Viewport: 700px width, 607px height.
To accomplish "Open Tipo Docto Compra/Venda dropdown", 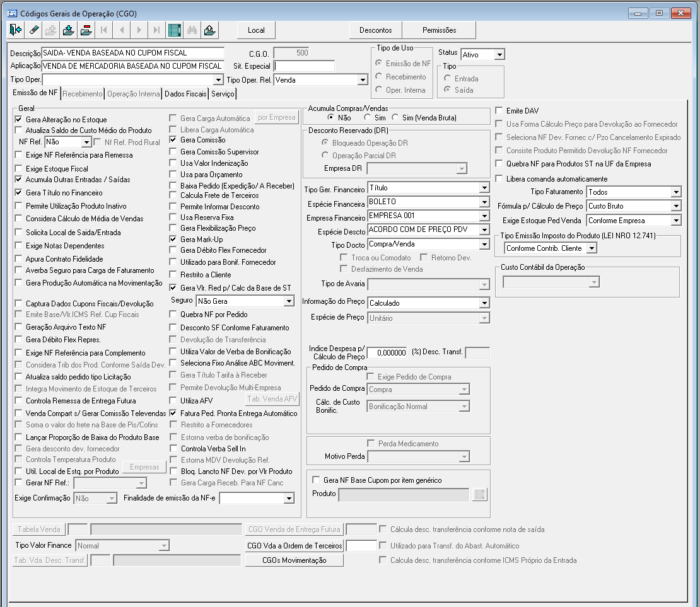I will click(484, 244).
